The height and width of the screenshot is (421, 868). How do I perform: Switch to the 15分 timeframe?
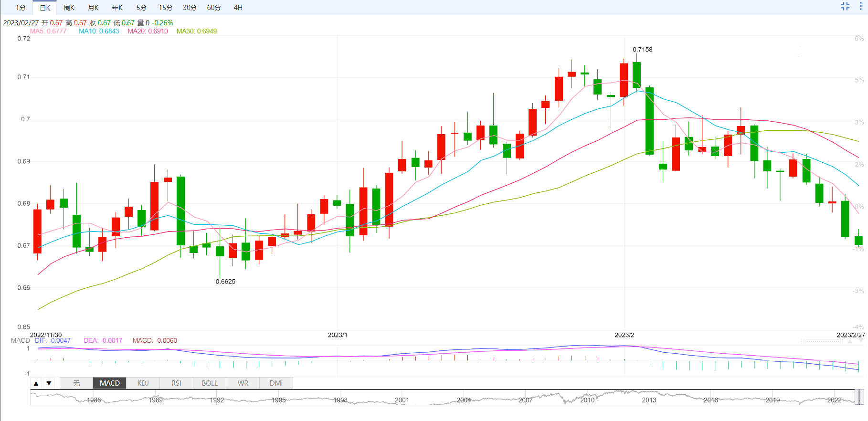coord(166,8)
